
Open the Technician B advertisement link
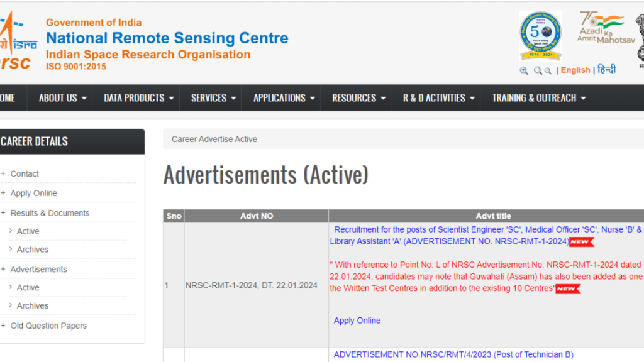coord(453,354)
